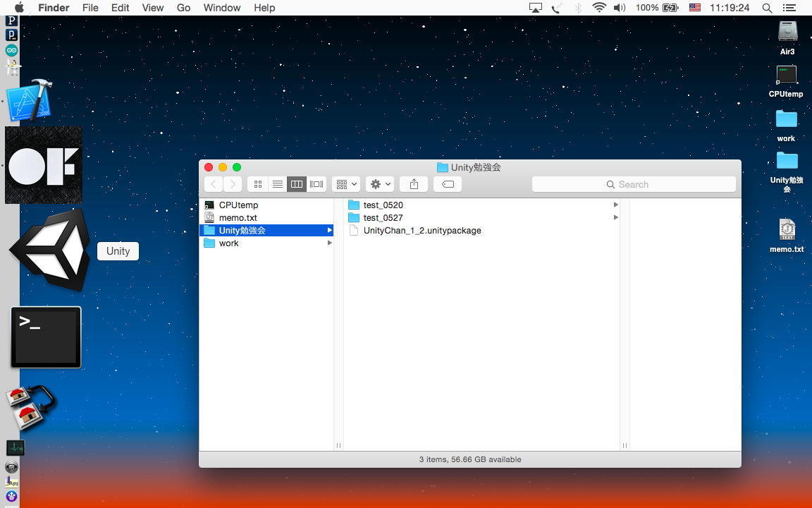Launch openFrameworks app in Dock
The height and width of the screenshot is (508, 812).
[44, 165]
